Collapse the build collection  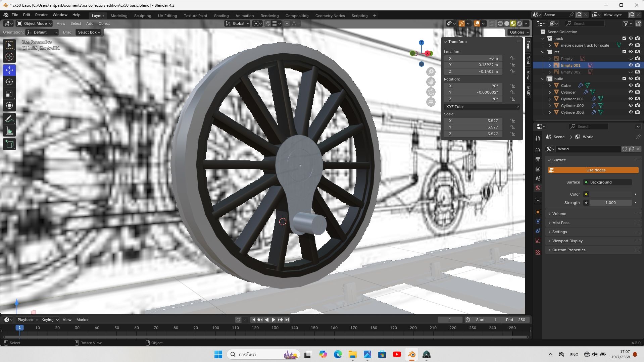point(543,79)
